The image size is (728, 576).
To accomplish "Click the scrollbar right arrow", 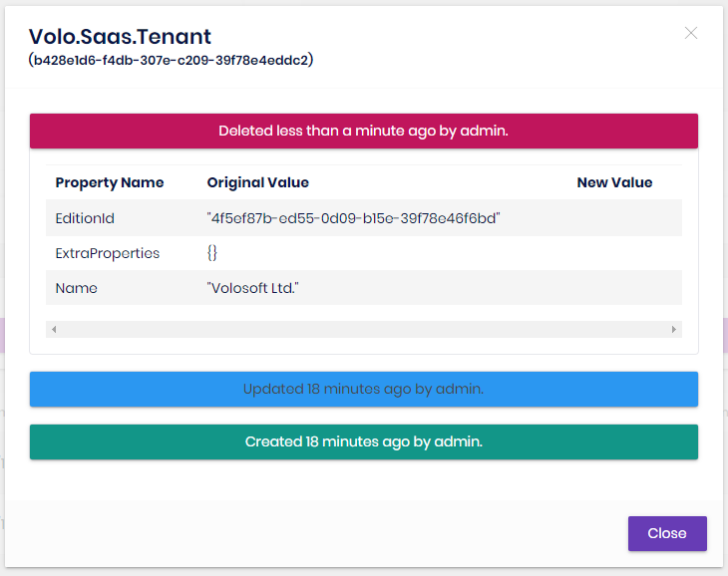I will tap(674, 329).
